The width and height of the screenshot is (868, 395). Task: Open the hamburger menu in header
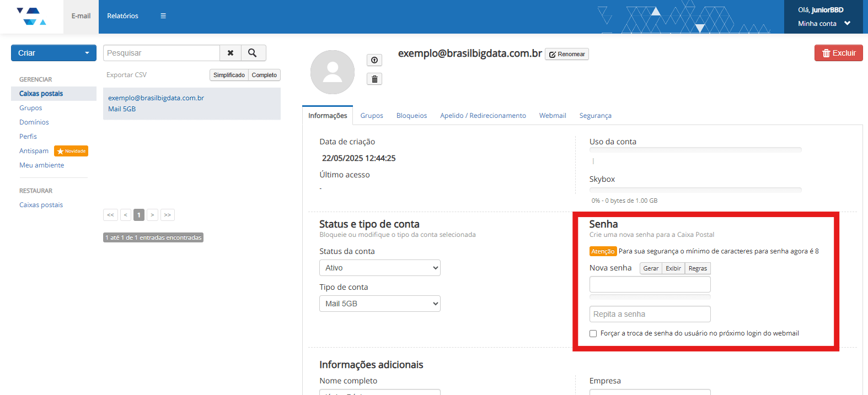tap(163, 16)
